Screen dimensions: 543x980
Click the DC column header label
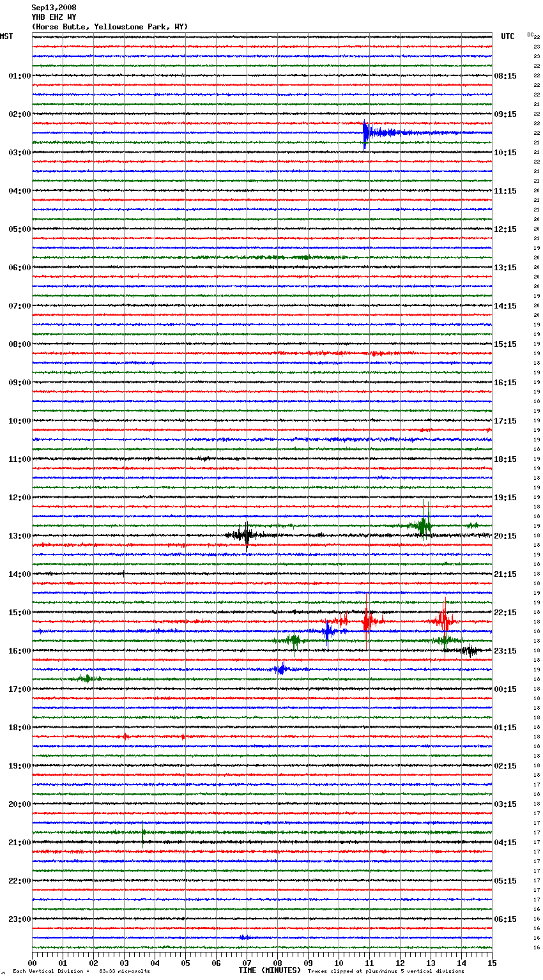(530, 34)
